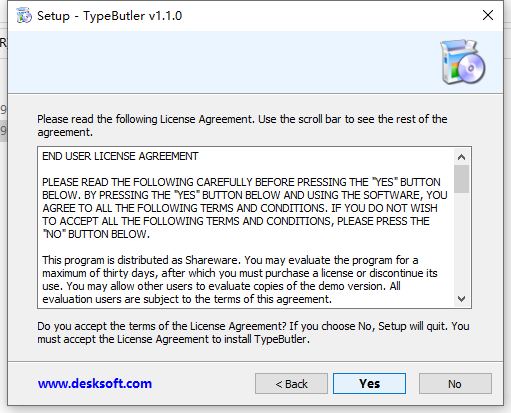Click the license scroll down arrow
Viewport: 511px width, 413px height.
point(461,299)
